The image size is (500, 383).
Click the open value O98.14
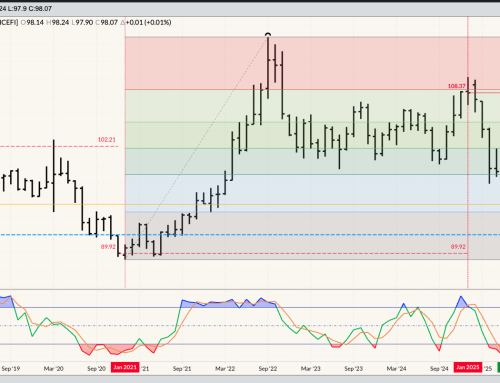(32, 22)
